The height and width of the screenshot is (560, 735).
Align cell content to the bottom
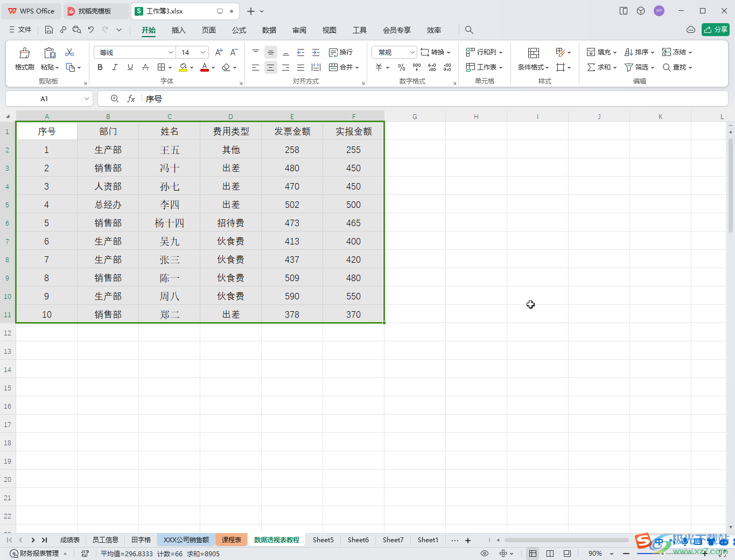coord(286,52)
